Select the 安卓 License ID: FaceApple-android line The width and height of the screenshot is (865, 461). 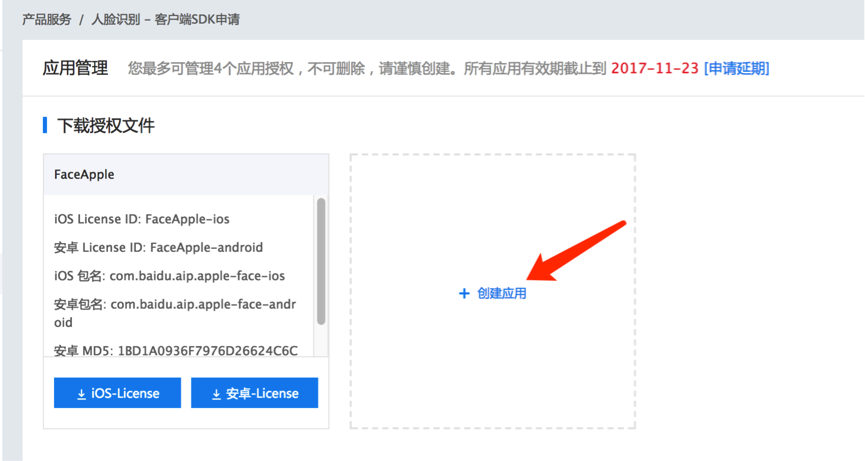click(158, 247)
